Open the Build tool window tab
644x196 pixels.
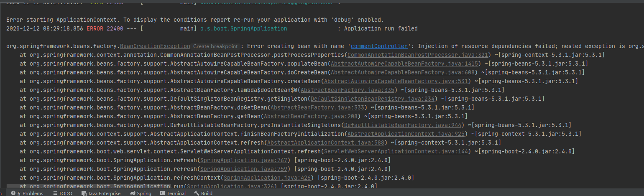point(203,193)
